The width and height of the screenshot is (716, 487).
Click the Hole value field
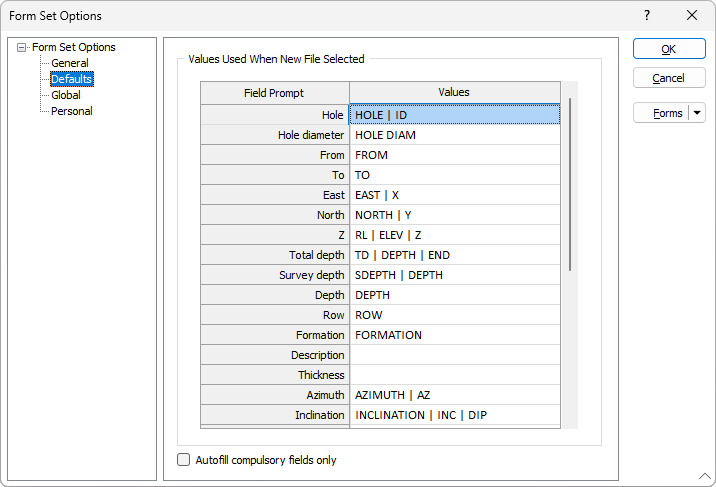[x=454, y=115]
